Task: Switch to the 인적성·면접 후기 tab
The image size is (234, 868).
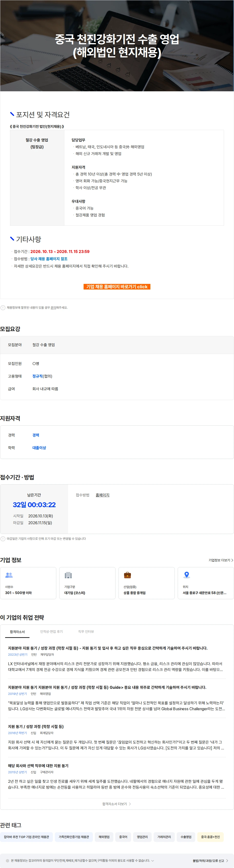Action: click(x=51, y=631)
